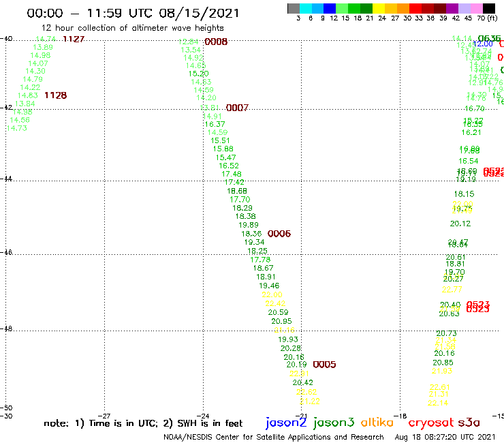Pick the purple swatch above 42

(x=452, y=8)
